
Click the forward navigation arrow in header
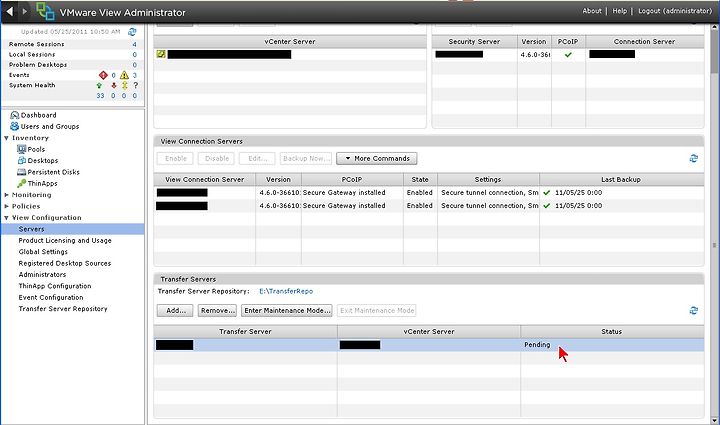click(x=25, y=11)
